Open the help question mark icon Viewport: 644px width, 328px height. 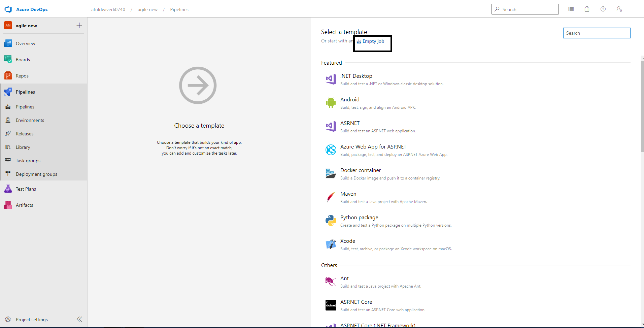coord(603,9)
